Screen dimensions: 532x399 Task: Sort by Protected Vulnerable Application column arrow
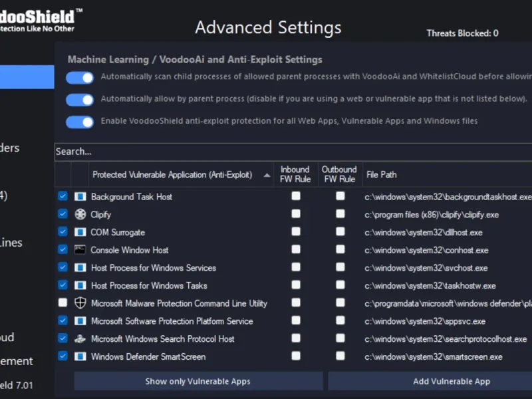(267, 175)
